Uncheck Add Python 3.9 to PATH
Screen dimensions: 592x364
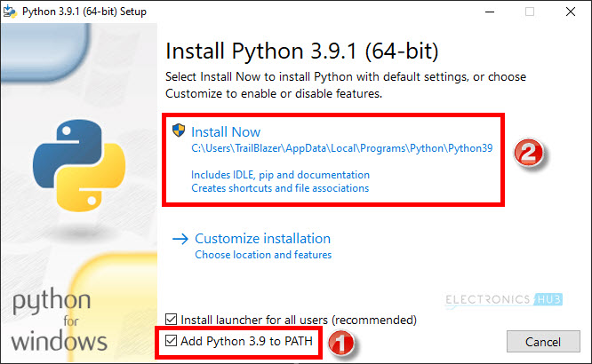[x=172, y=340]
